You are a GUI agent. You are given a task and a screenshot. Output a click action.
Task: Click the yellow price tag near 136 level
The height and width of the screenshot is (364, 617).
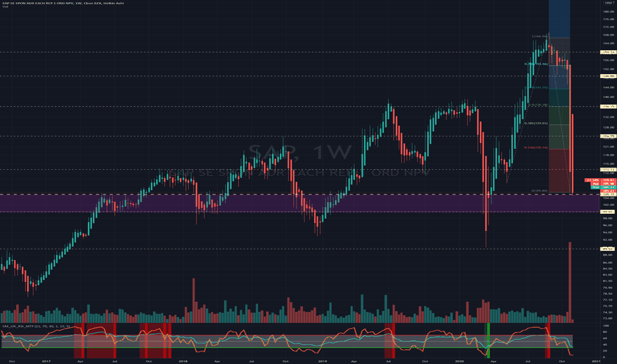click(x=608, y=107)
